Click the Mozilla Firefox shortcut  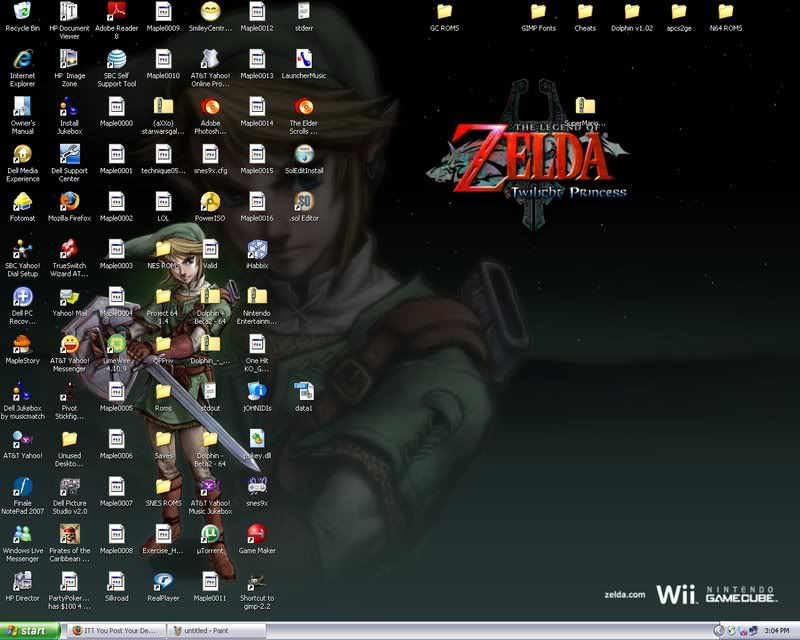(69, 201)
